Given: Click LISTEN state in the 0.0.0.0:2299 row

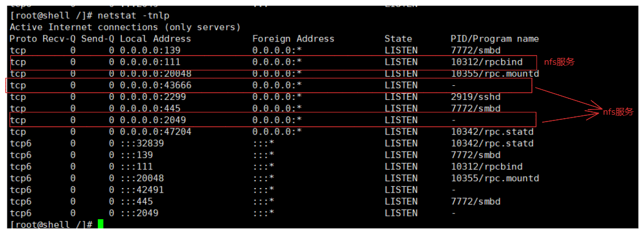Looking at the screenshot, I should (x=401, y=97).
